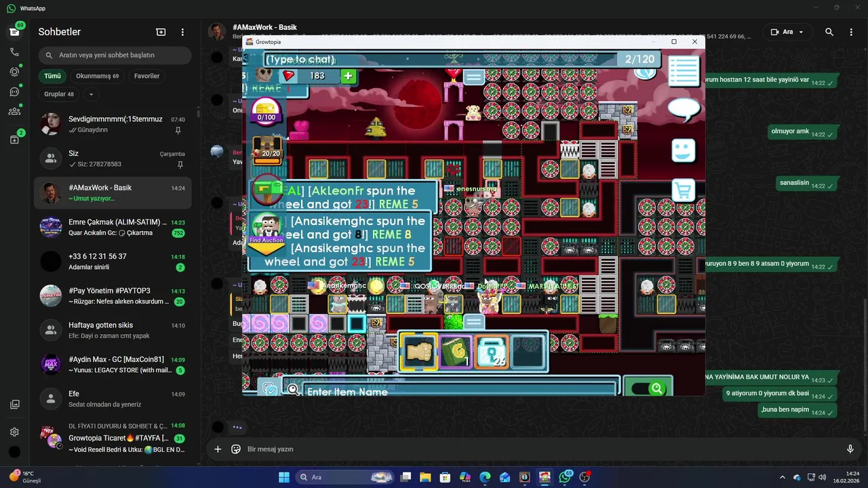Open the Haftaya gotten sikis chat
This screenshot has width=868, height=488.
[113, 330]
